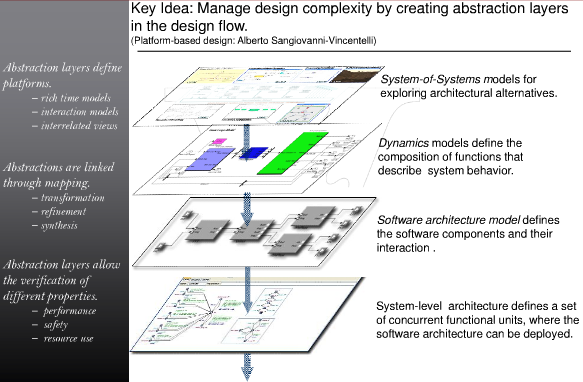
Task: Click the green block in the Dynamics layer
Action: click(293, 153)
